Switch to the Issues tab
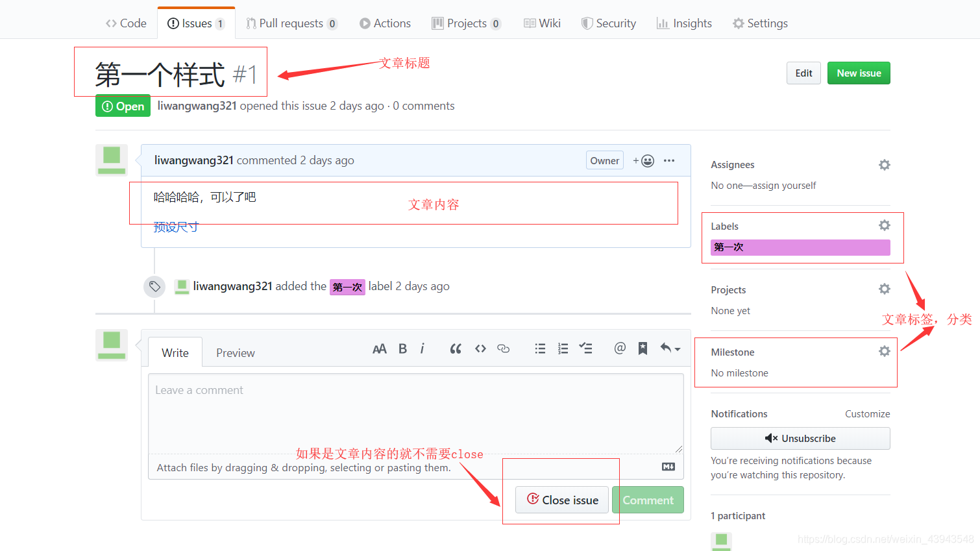 196,23
